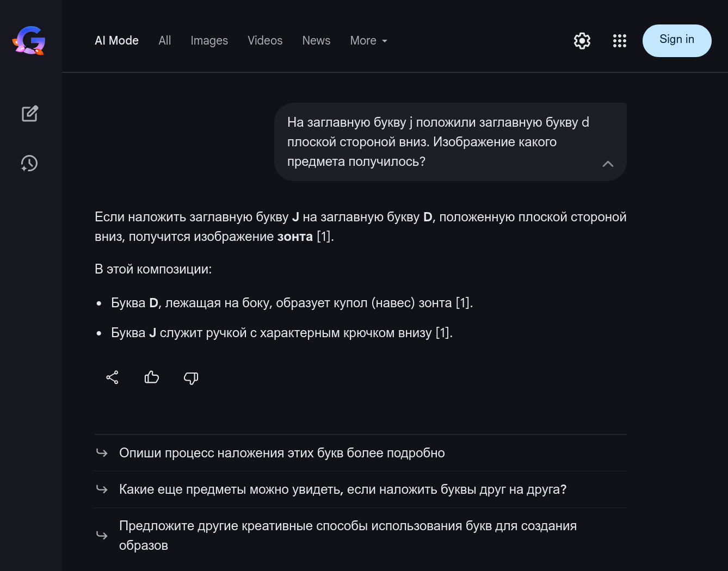The height and width of the screenshot is (571, 728).
Task: Click the Google logo icon
Action: [29, 41]
